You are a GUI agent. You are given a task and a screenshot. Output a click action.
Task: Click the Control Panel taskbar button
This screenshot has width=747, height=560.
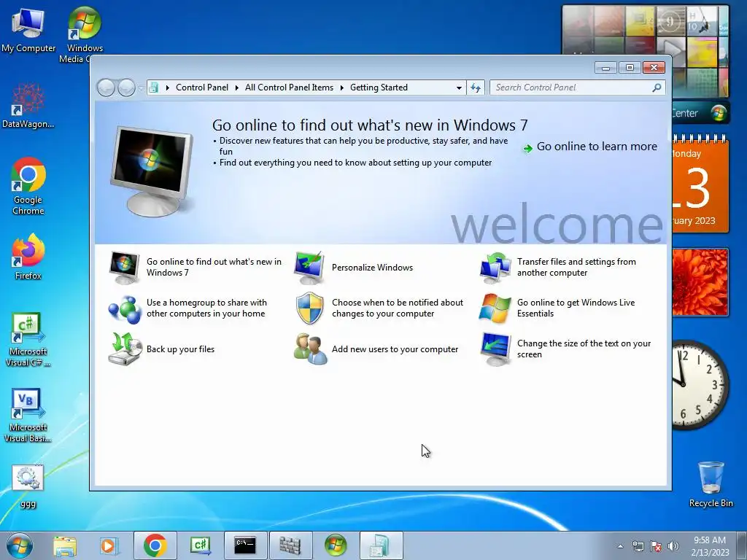381,545
